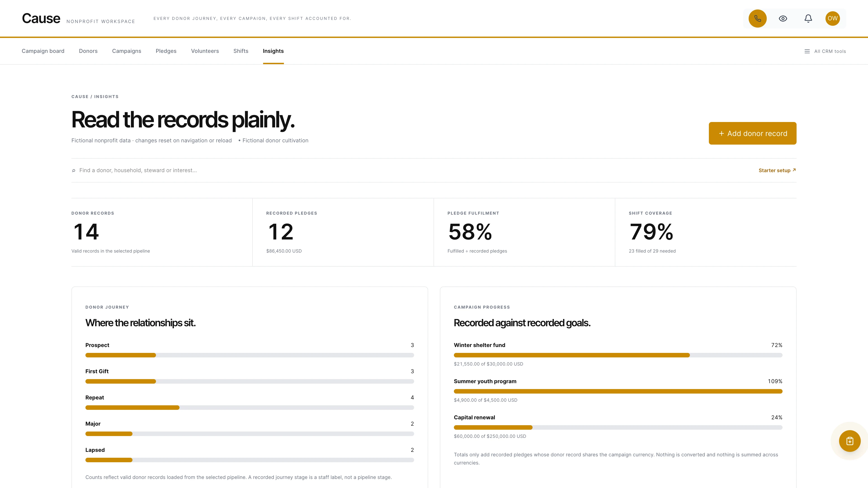Screen dimensions: 868x488
Task: Switch to Campaign board tab
Action: tap(43, 51)
